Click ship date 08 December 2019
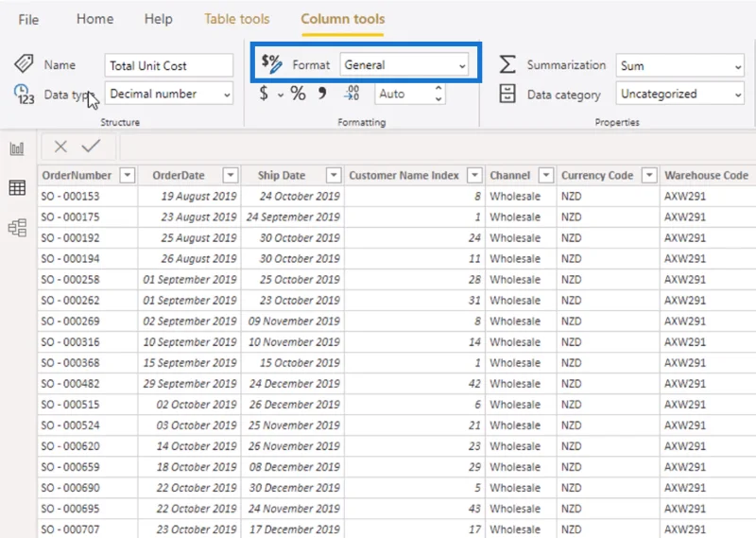Screen dimensions: 756x538 [295, 466]
